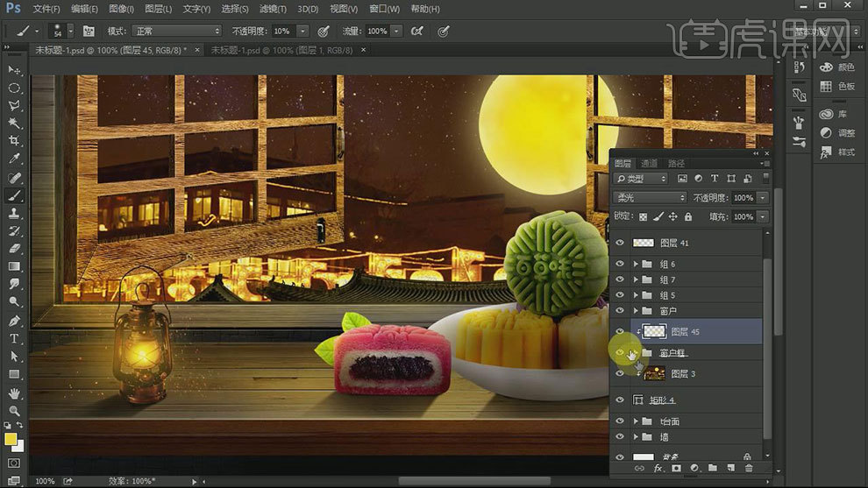
Task: Select the Dodge tool
Action: [x=14, y=302]
